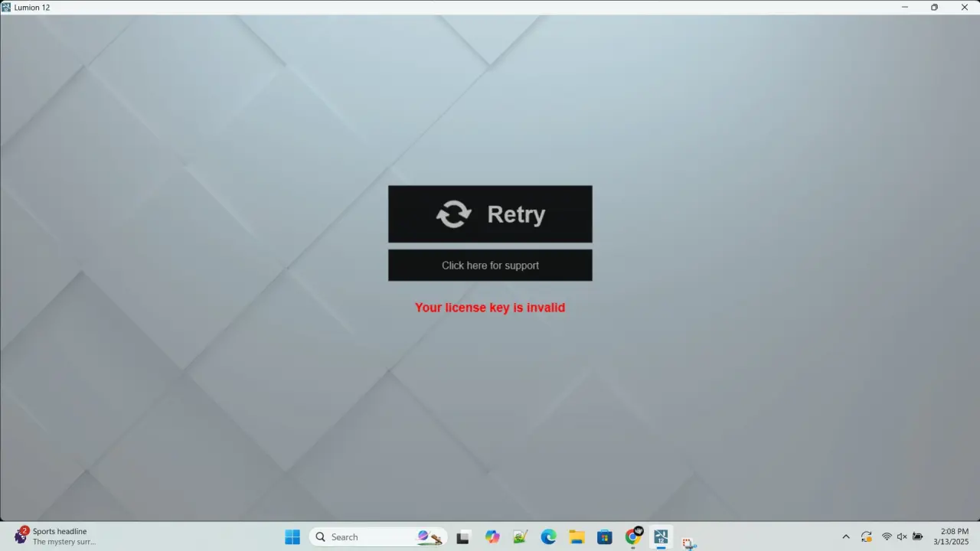
Task: Switch to Google Chrome on the taskbar
Action: pyautogui.click(x=633, y=537)
